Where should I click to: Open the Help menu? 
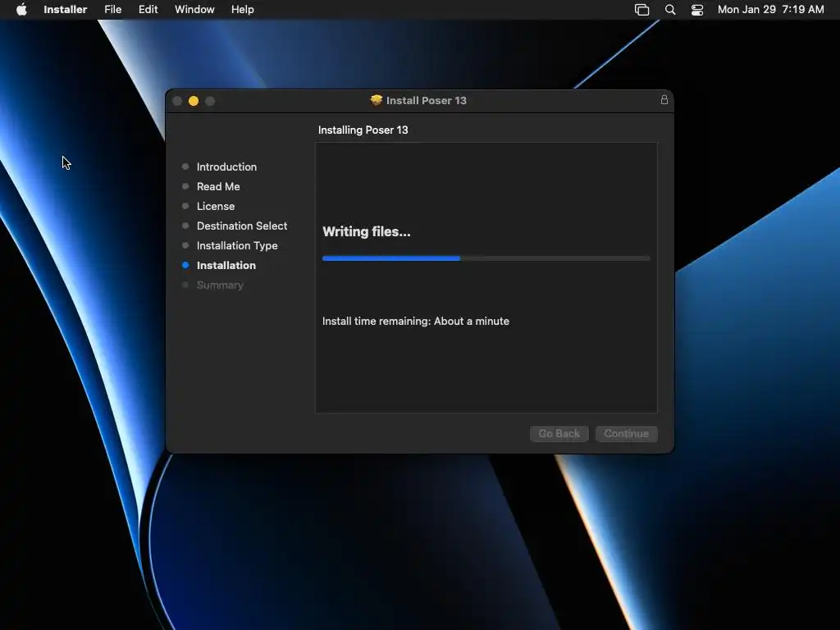pos(242,10)
